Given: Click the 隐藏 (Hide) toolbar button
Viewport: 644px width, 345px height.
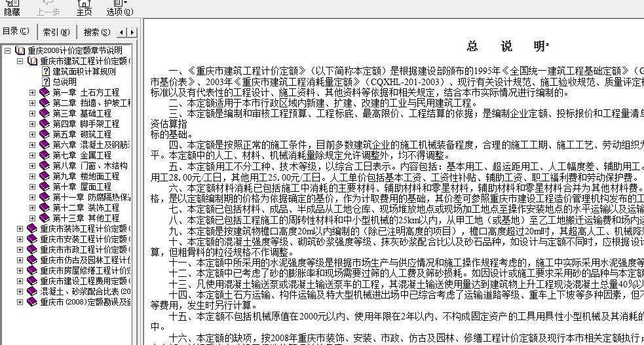Looking at the screenshot, I should (12, 8).
